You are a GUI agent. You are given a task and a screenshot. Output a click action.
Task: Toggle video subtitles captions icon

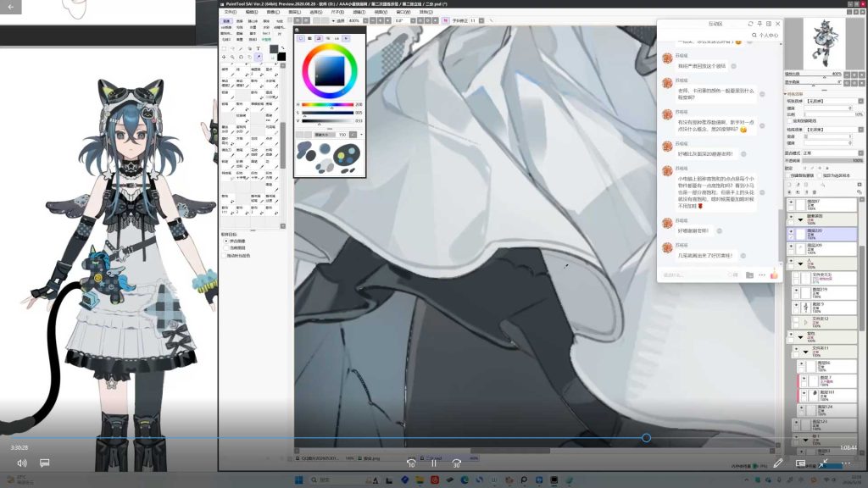pos(45,463)
